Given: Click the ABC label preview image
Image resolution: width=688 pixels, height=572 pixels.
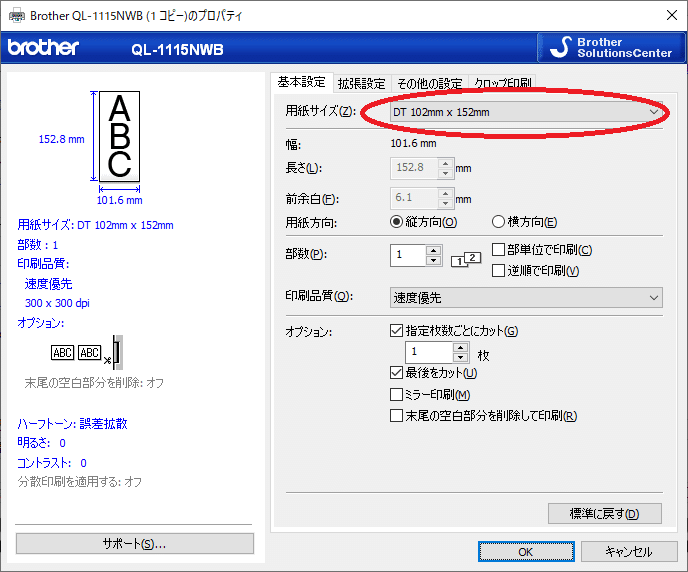Looking at the screenshot, I should click(x=119, y=136).
